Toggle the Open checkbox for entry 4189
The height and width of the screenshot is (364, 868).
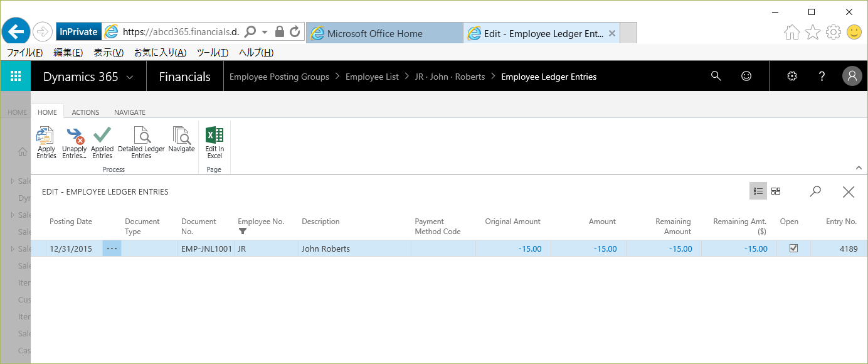pyautogui.click(x=793, y=249)
